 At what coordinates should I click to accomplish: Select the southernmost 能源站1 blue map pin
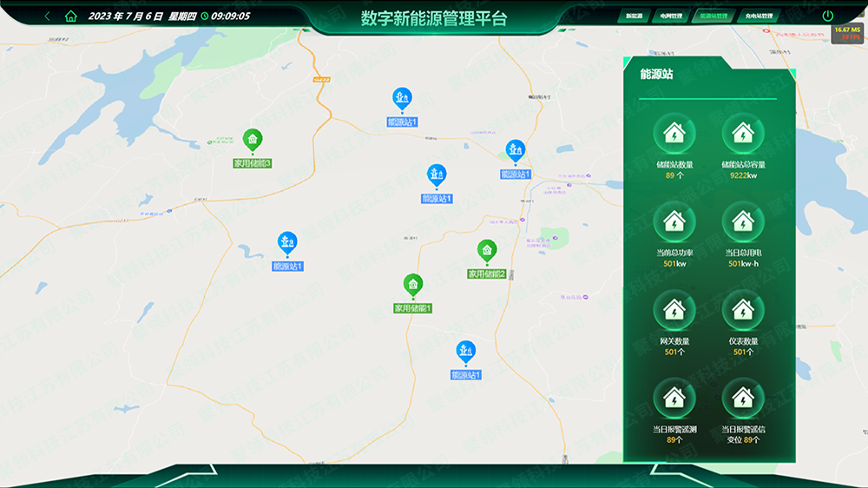click(465, 353)
